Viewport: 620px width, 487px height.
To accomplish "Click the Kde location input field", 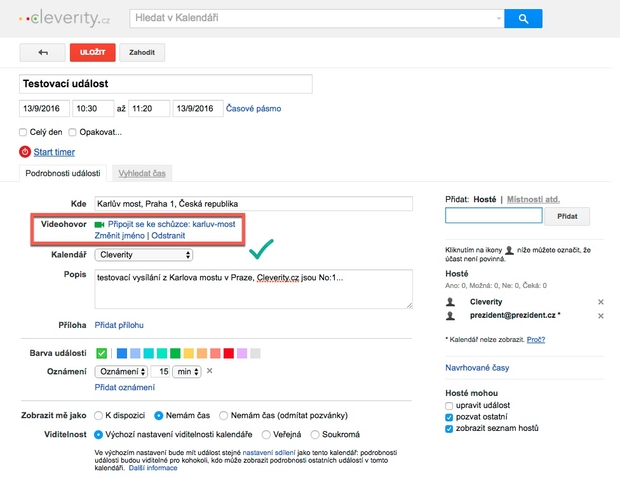I will pyautogui.click(x=252, y=204).
